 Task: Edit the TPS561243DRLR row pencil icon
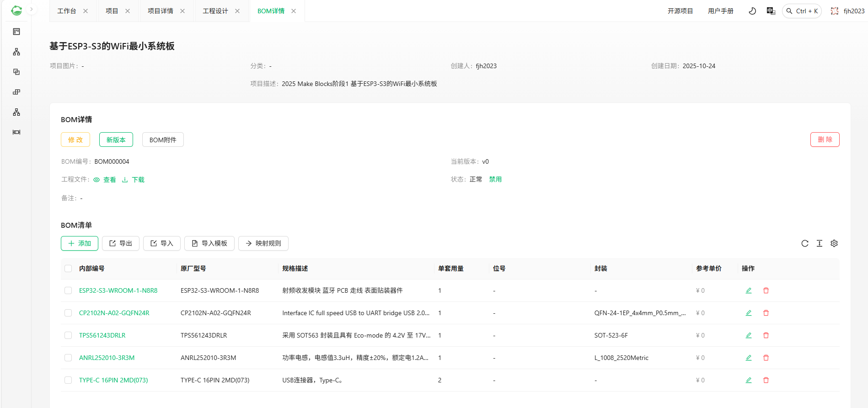click(749, 335)
